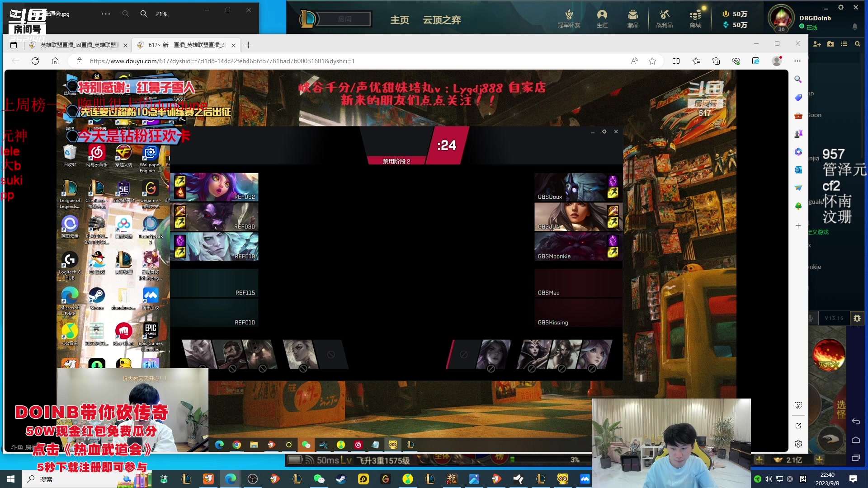Open the volume control in system tray
Viewport: 868px width, 488px height.
(x=768, y=479)
